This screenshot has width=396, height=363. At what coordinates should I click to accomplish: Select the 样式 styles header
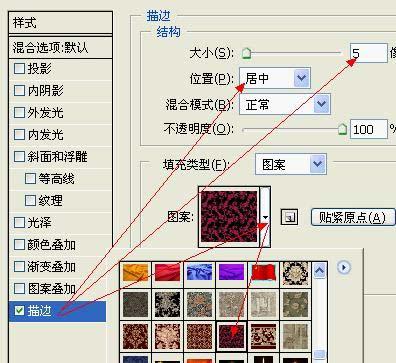tap(60, 23)
